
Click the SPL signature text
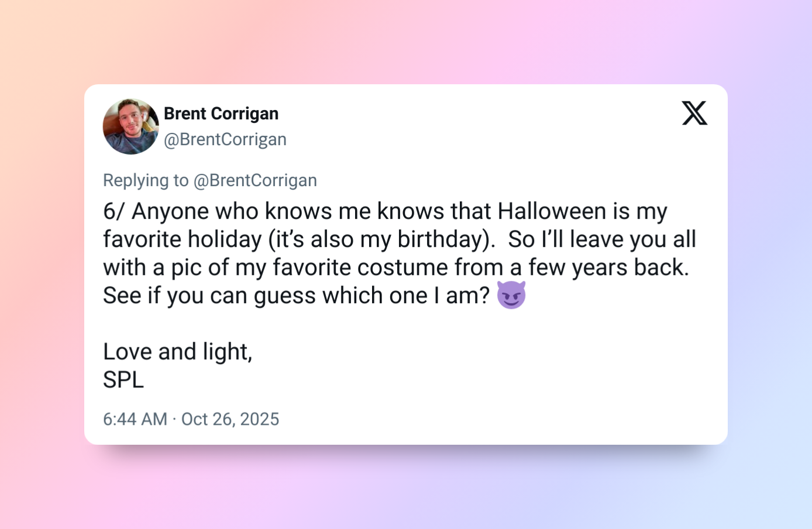[123, 380]
